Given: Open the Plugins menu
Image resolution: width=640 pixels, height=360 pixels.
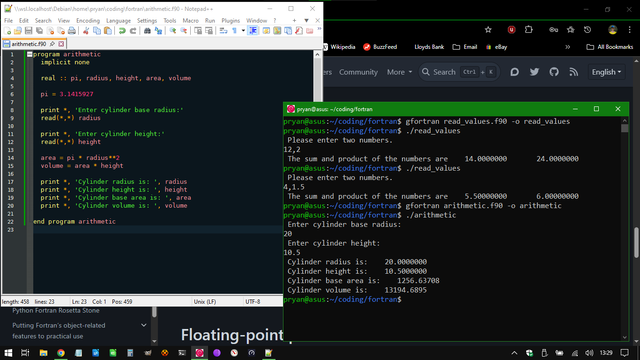Looking at the screenshot, I should 231,20.
